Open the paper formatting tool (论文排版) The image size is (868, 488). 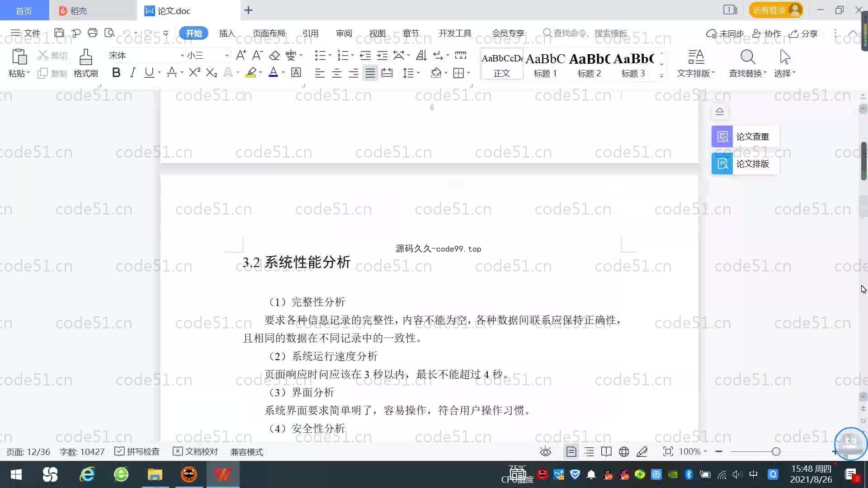(745, 164)
